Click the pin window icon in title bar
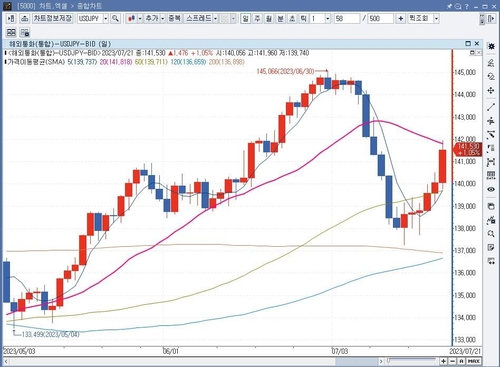 [449, 6]
